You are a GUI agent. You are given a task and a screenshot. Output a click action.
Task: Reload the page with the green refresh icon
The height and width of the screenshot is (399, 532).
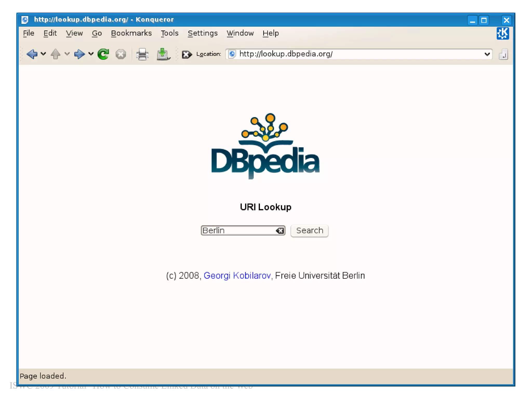tap(103, 54)
